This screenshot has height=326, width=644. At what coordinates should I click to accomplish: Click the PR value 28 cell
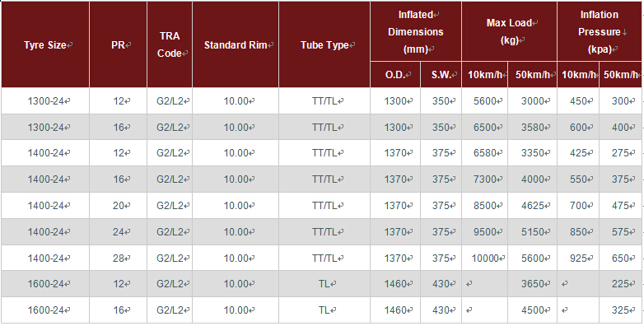(x=119, y=258)
